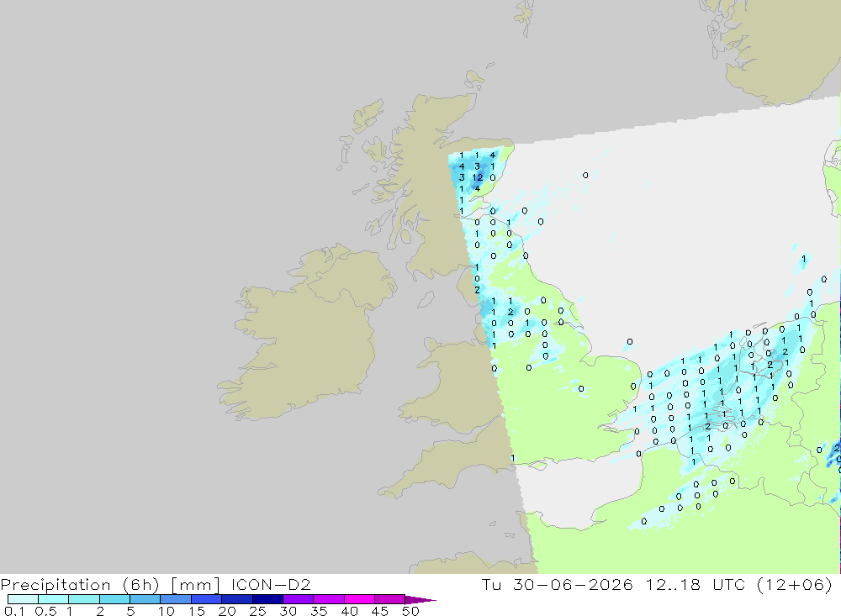Select the legend swatch between 1 and 2
The height and width of the screenshot is (616, 841).
[84, 599]
